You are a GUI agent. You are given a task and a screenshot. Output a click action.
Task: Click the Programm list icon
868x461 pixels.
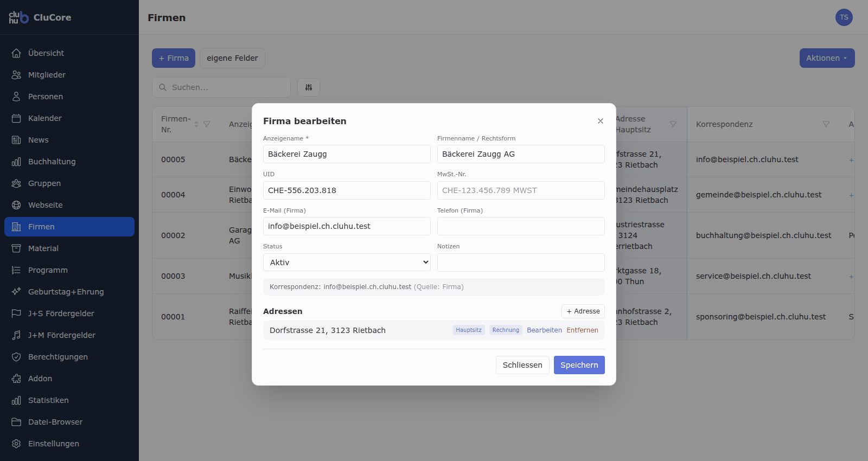(16, 270)
